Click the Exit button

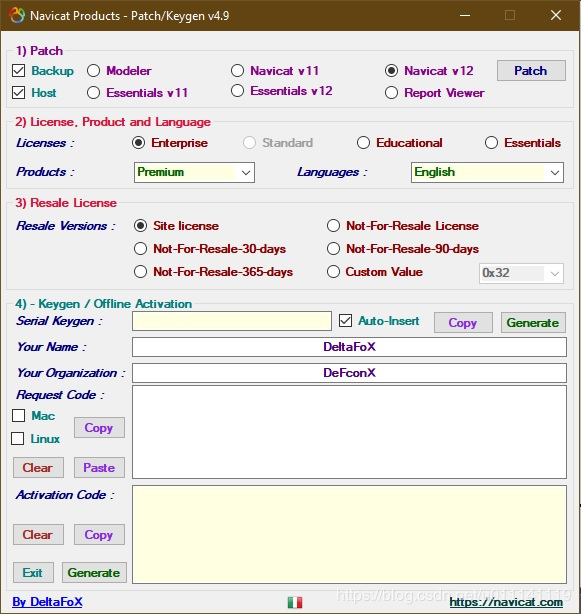33,572
